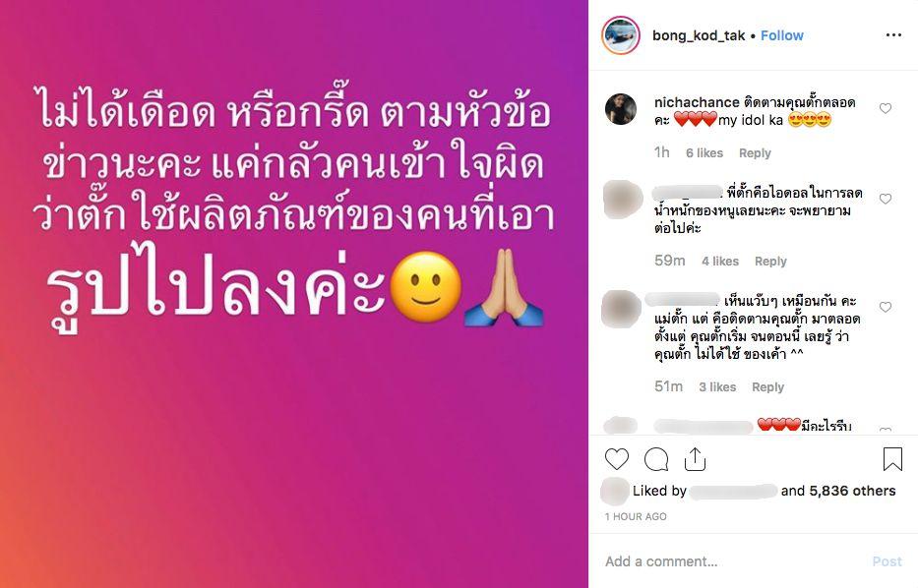Reply to the comment posted 59m ago
This screenshot has height=588, width=918.
[x=770, y=262]
